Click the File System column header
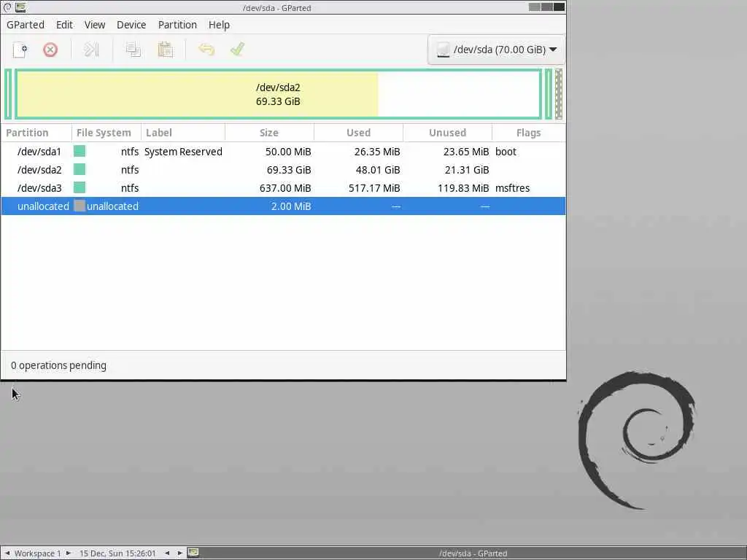 pyautogui.click(x=107, y=133)
